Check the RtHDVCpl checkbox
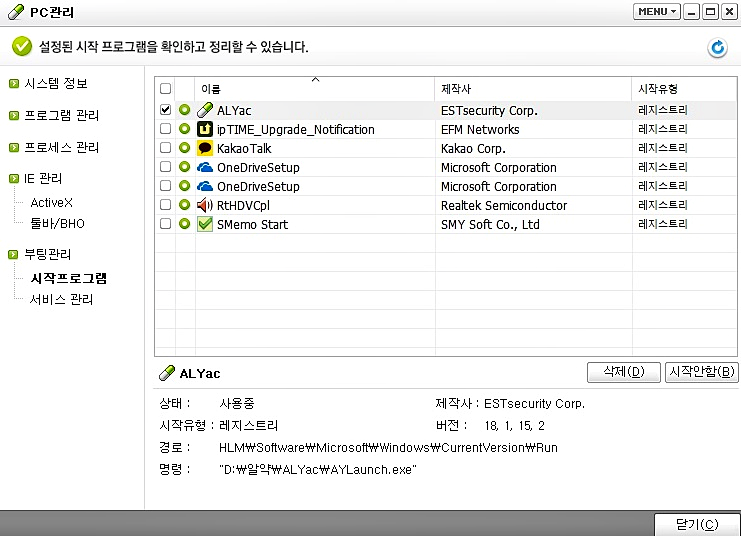 165,205
